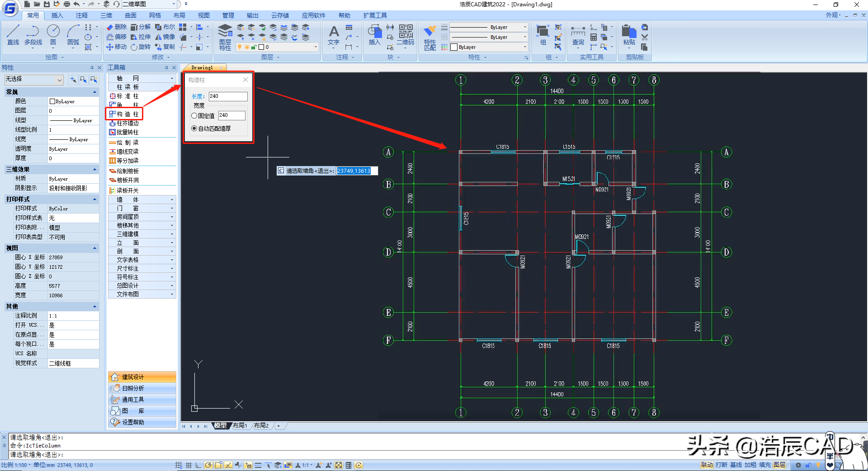Screen dimensions: 868x471
Task: Open the 图层特性 layer properties manager
Action: (225, 37)
